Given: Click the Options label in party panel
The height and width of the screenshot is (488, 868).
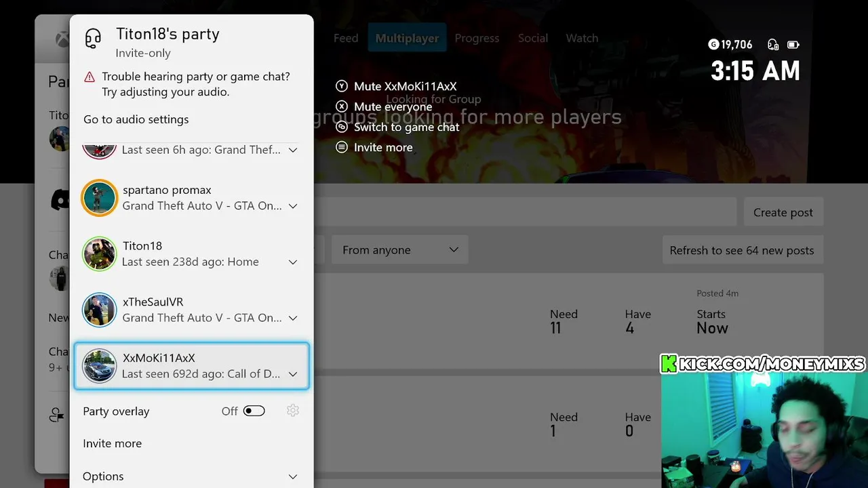Looking at the screenshot, I should (103, 476).
